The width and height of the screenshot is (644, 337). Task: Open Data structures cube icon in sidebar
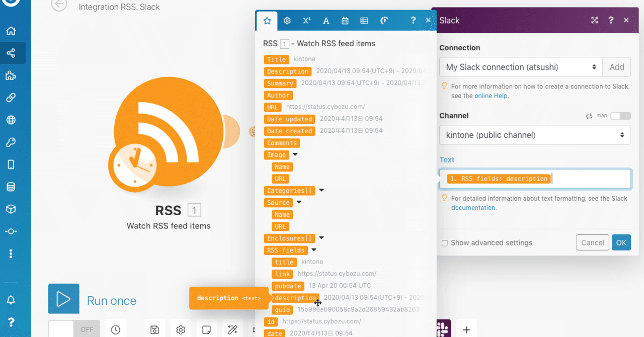(11, 209)
